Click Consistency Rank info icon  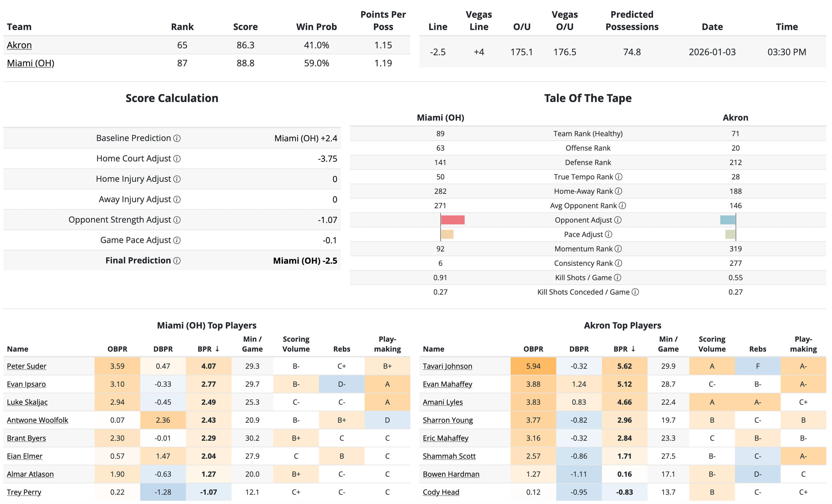click(x=618, y=263)
